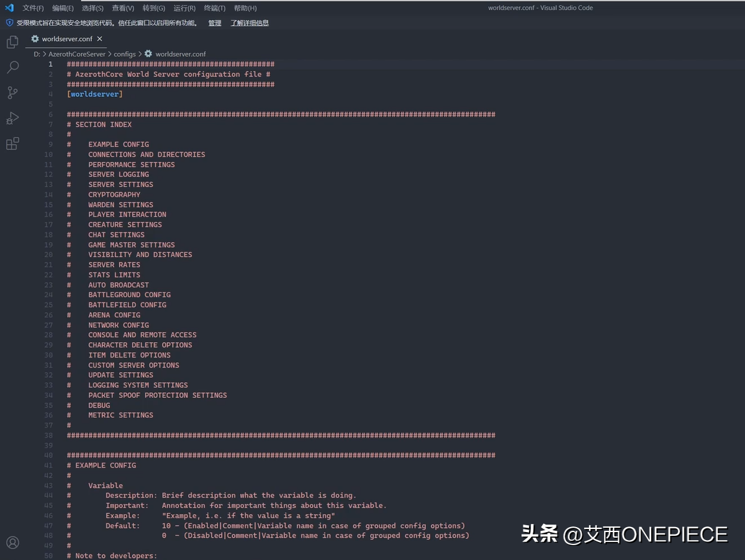Open the 查看(V) menu
The height and width of the screenshot is (560, 745).
pos(123,8)
